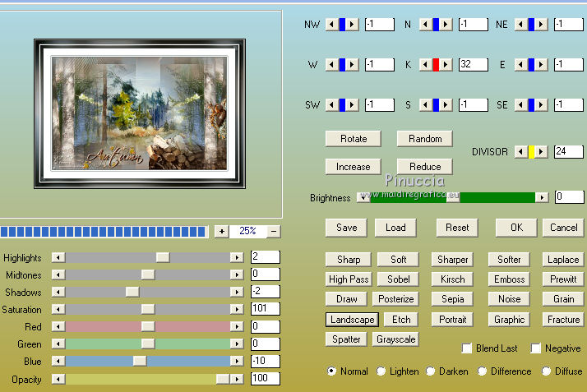Click the Random button
The height and width of the screenshot is (392, 587).
coord(425,139)
